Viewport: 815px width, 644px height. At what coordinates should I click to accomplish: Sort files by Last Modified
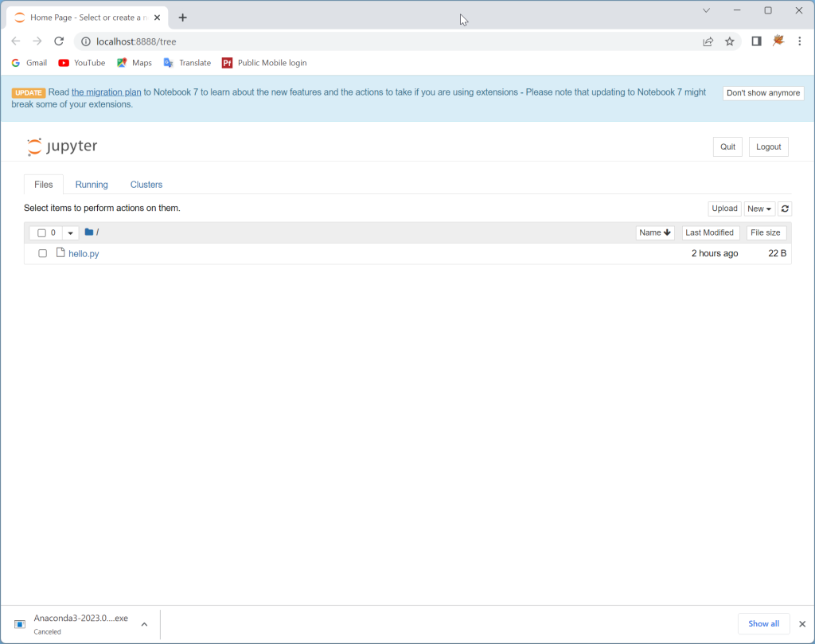(709, 232)
